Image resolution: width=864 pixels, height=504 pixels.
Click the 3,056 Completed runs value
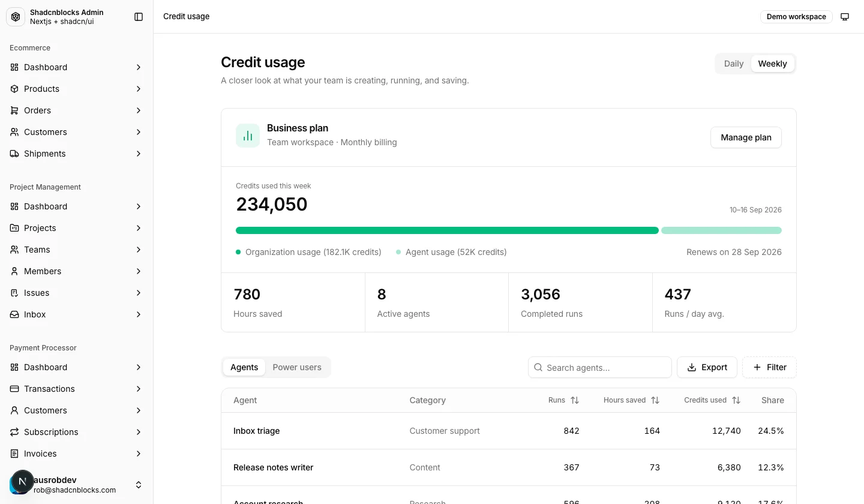click(x=541, y=295)
